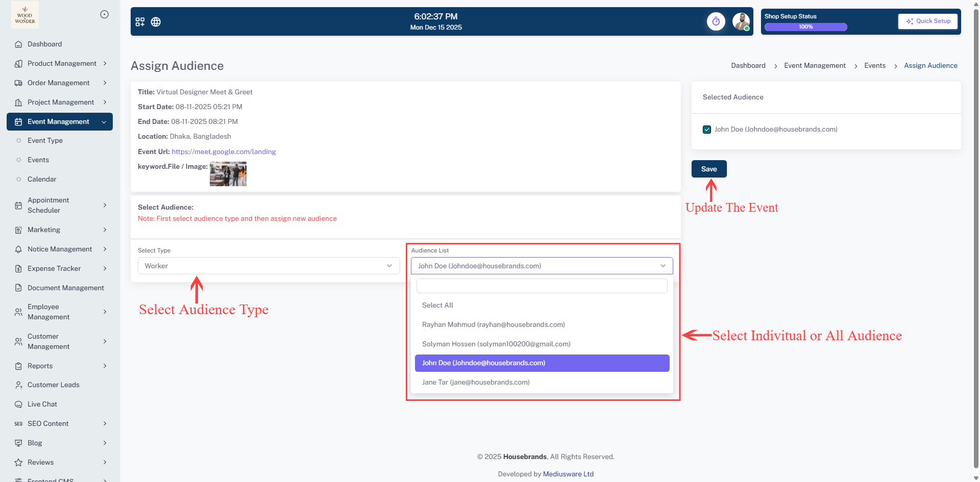Click the audience search input field
The height and width of the screenshot is (482, 980).
coord(542,286)
